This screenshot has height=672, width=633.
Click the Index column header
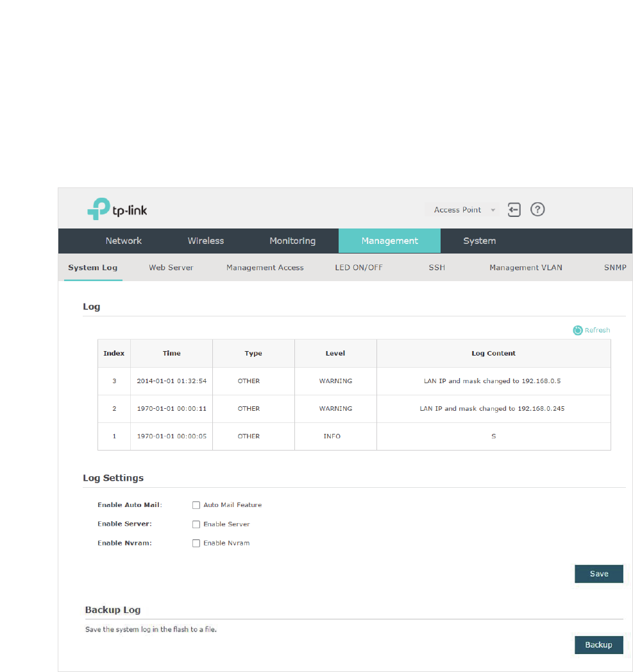pos(114,353)
